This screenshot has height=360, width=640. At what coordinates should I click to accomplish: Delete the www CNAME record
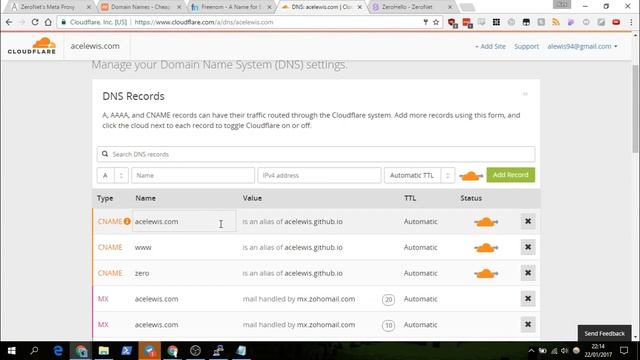(528, 247)
